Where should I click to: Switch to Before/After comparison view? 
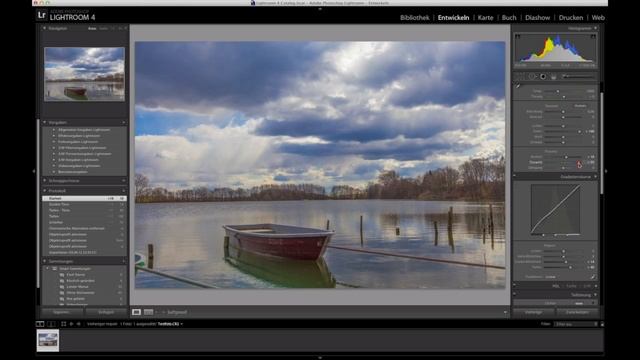[149, 312]
